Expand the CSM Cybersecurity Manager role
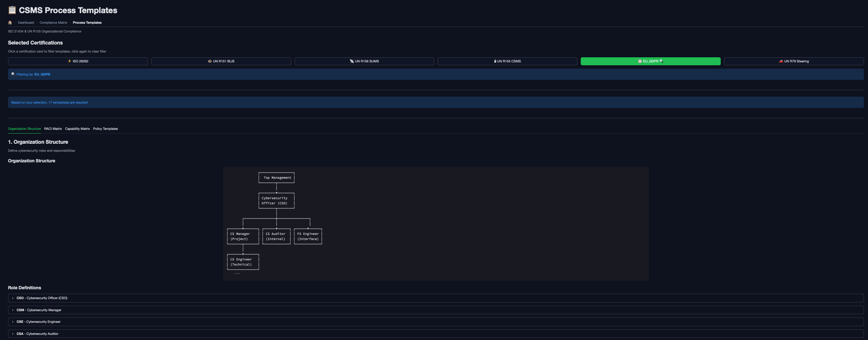The height and width of the screenshot is (340, 868). pyautogui.click(x=39, y=310)
